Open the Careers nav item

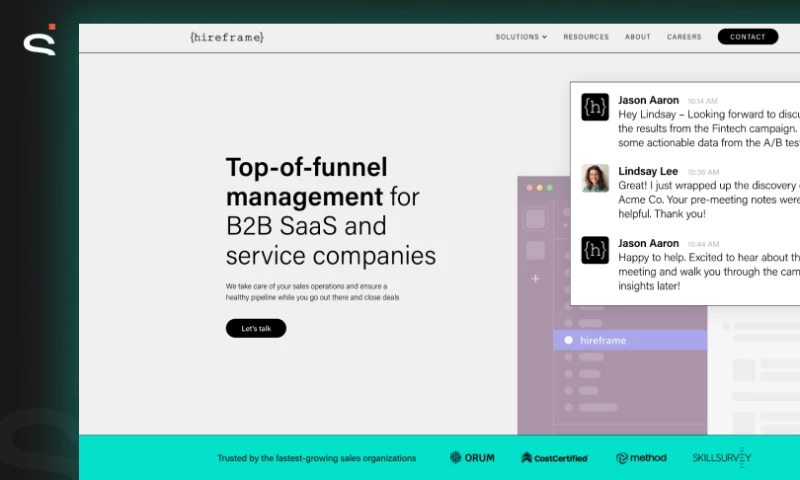pyautogui.click(x=684, y=37)
